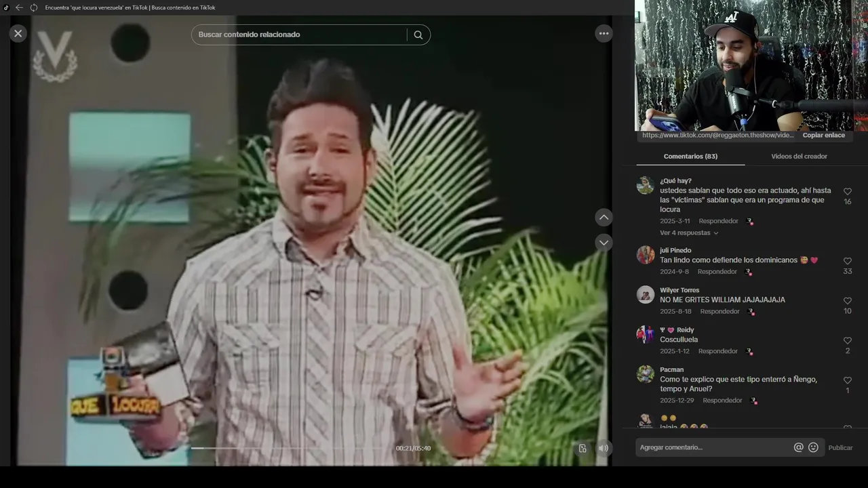Click the flag icon beside ¿Qué hay? Responder

pyautogui.click(x=750, y=222)
